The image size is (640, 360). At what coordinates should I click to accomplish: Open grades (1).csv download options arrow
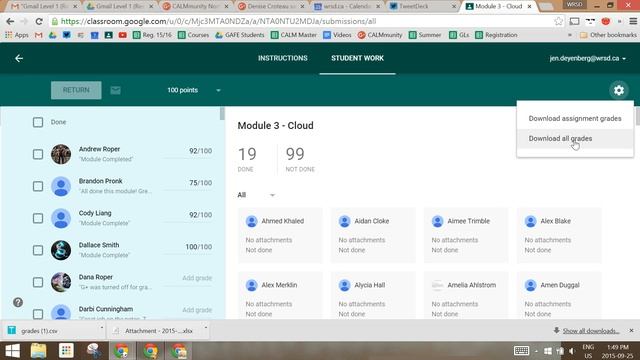click(x=102, y=327)
